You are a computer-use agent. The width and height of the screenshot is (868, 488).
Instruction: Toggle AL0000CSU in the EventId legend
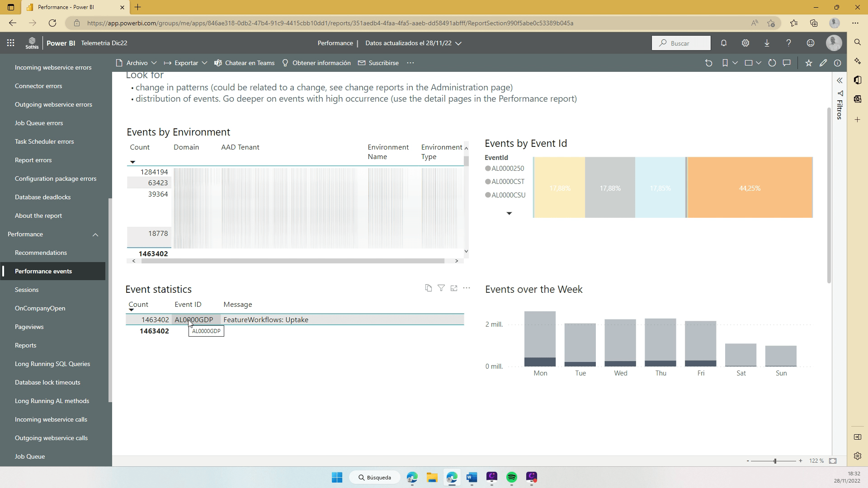(508, 195)
